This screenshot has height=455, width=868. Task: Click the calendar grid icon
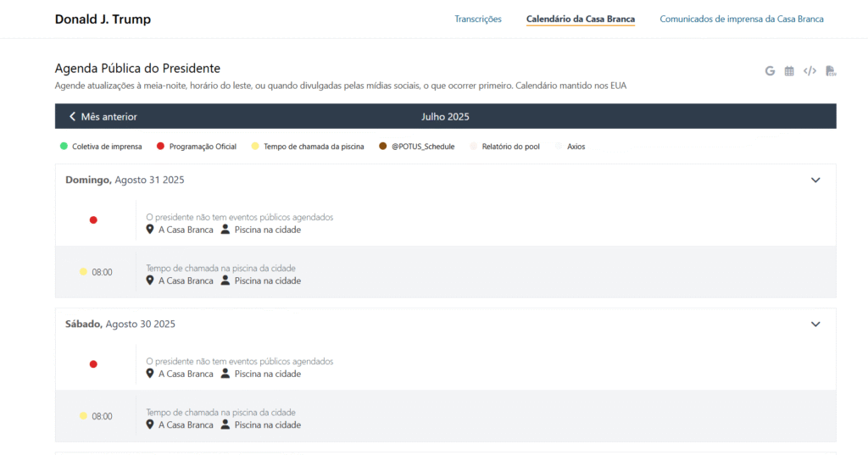[789, 71]
